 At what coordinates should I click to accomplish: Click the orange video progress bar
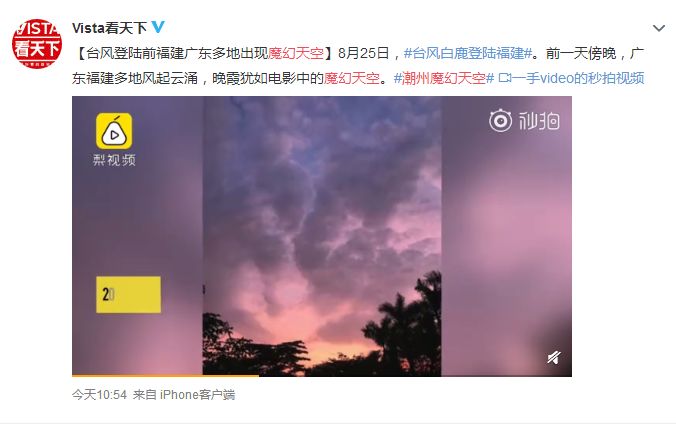click(165, 376)
